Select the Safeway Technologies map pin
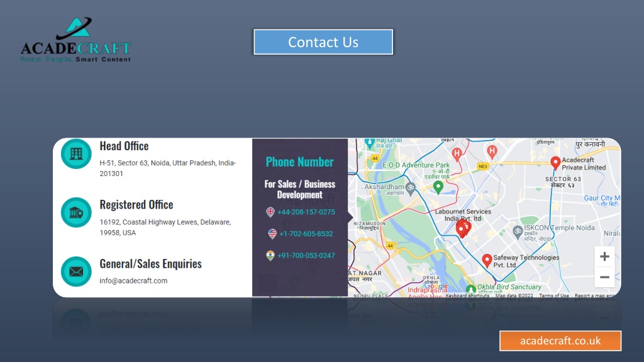Viewport: 644px width, 362px height. coord(487,261)
